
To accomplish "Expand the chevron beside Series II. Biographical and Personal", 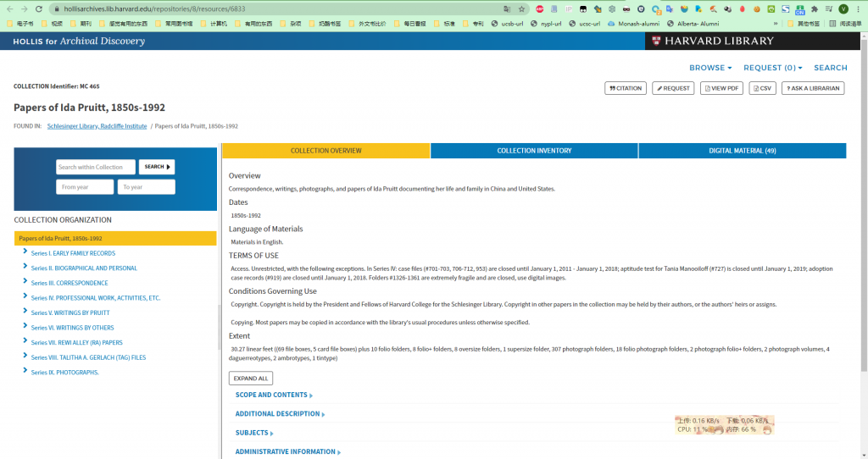I will (25, 267).
